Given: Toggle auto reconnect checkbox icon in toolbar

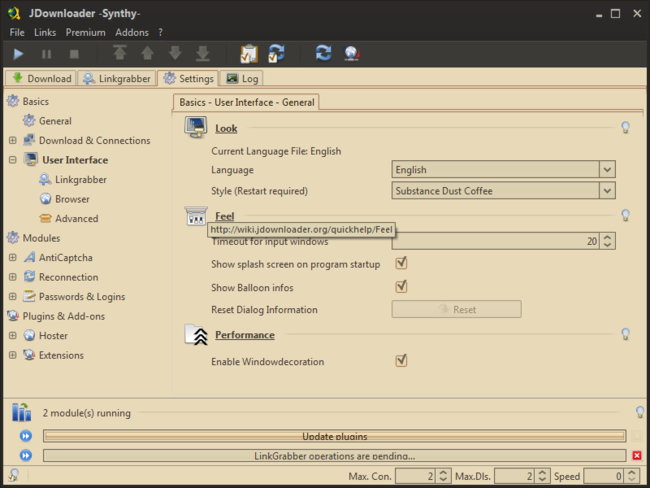Looking at the screenshot, I should [x=276, y=53].
